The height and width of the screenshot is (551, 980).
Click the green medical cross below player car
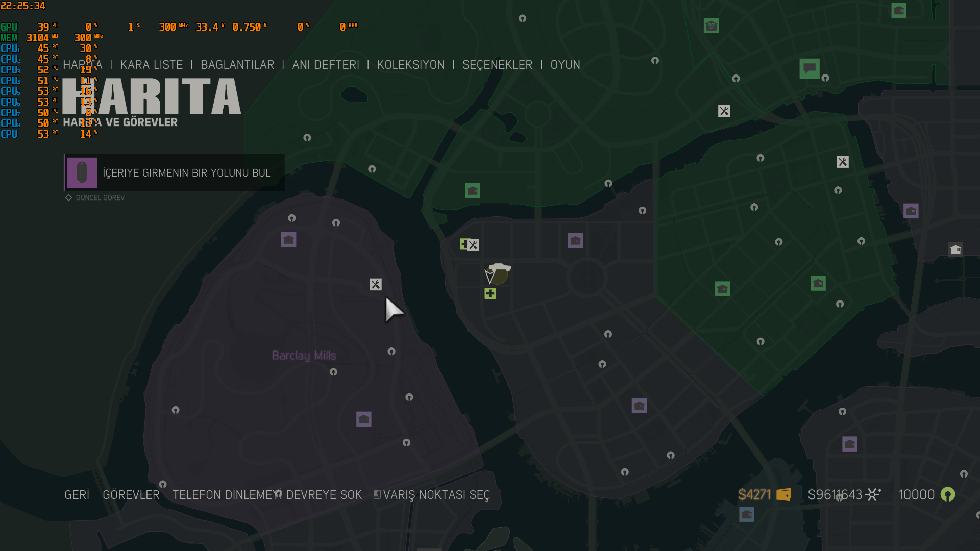[490, 293]
